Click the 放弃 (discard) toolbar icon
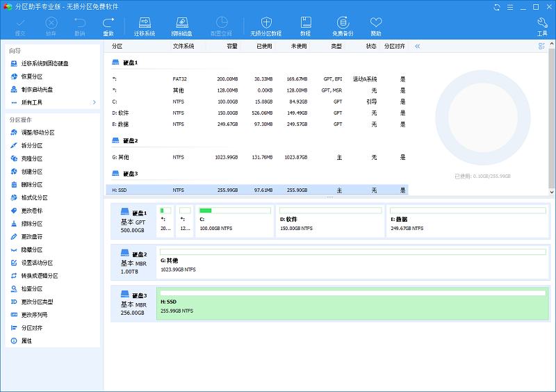Viewport: 556px width, 392px height. (x=51, y=26)
